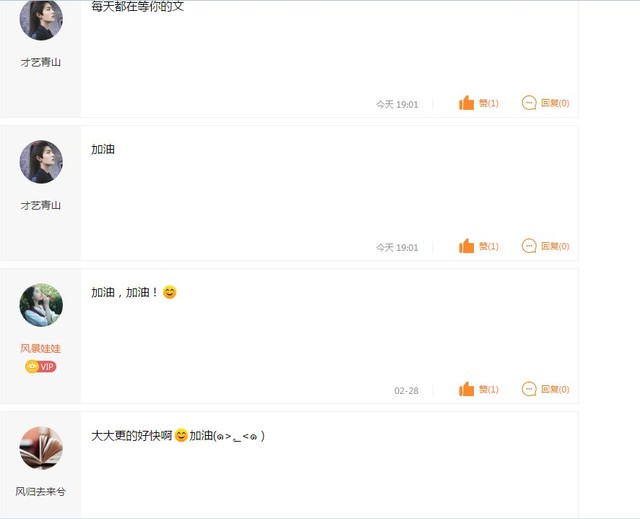Screen dimensions: 640x519
Task: Click the smiley emoji in 风景娃娃's comment
Action: [x=170, y=292]
